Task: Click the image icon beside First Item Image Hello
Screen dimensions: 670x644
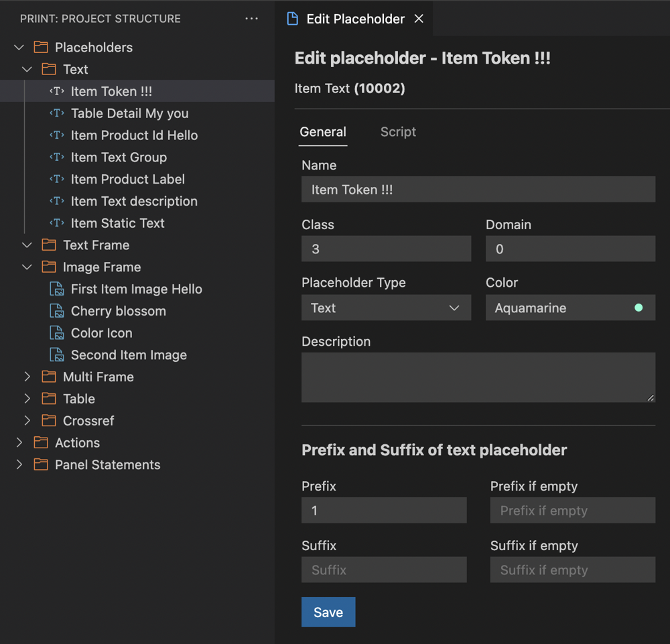Action: (x=57, y=289)
